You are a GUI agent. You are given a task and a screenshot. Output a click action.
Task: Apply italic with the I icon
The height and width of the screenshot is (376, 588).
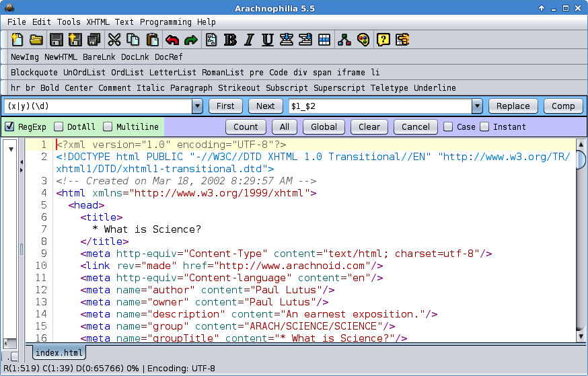(249, 40)
